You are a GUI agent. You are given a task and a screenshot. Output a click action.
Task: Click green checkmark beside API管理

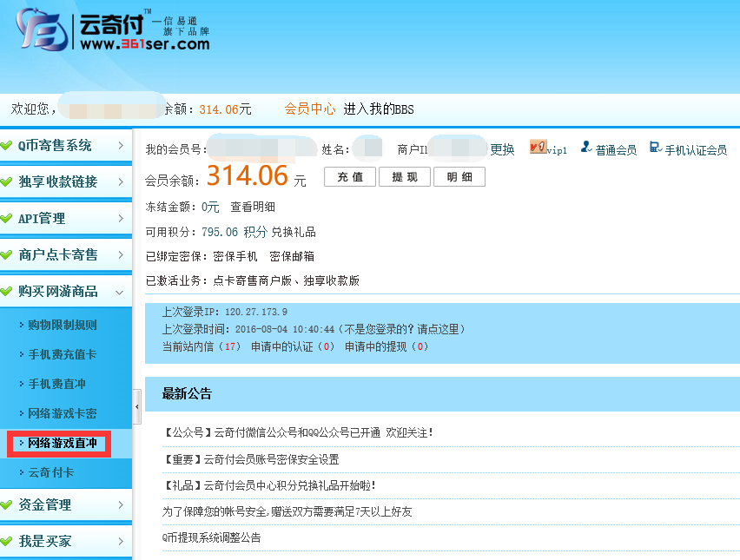click(x=7, y=219)
